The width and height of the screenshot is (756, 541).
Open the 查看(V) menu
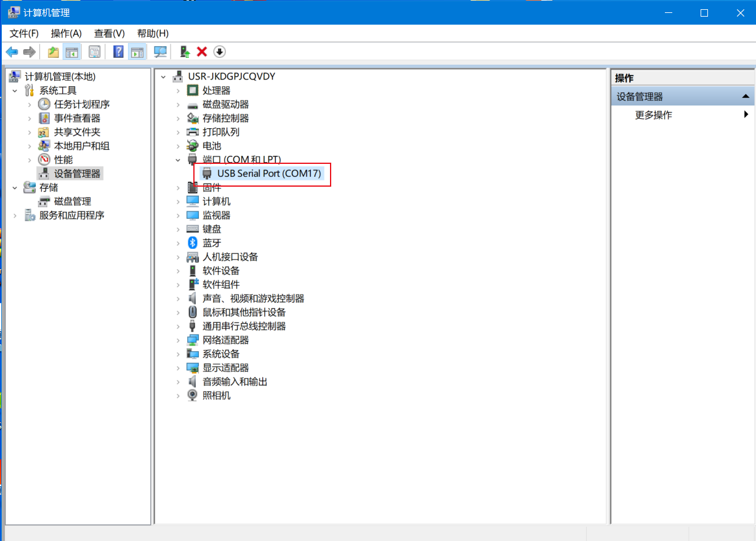tap(109, 33)
